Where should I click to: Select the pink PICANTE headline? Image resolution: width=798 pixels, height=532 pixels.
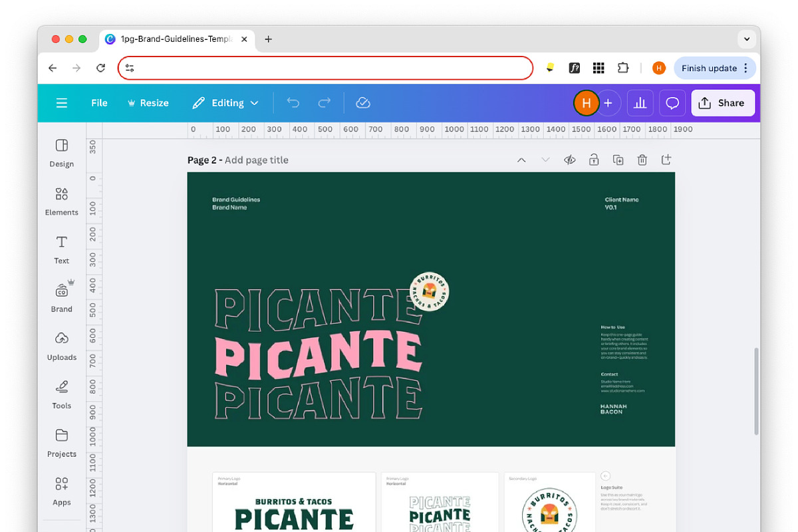point(319,356)
